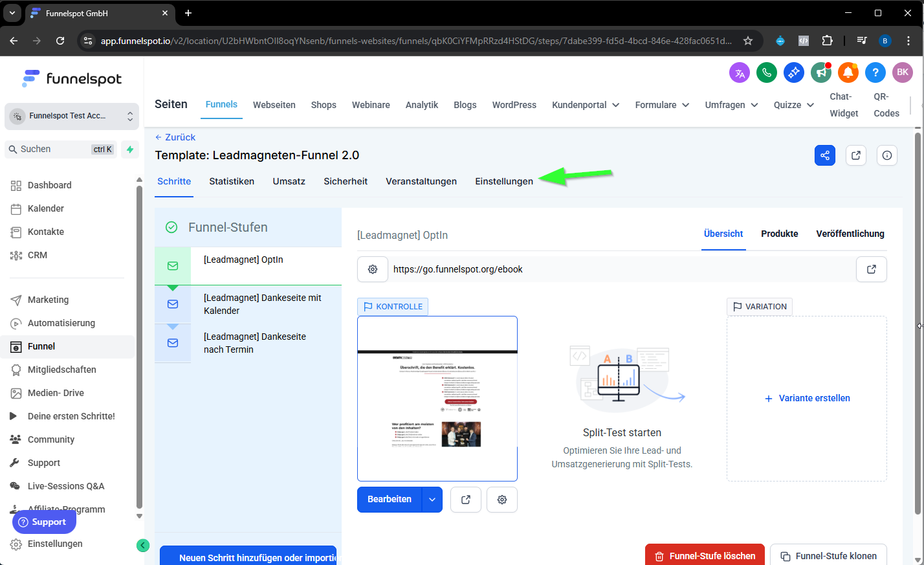Open the blue sparkle AI assistant icon
This screenshot has width=924, height=565.
(794, 72)
